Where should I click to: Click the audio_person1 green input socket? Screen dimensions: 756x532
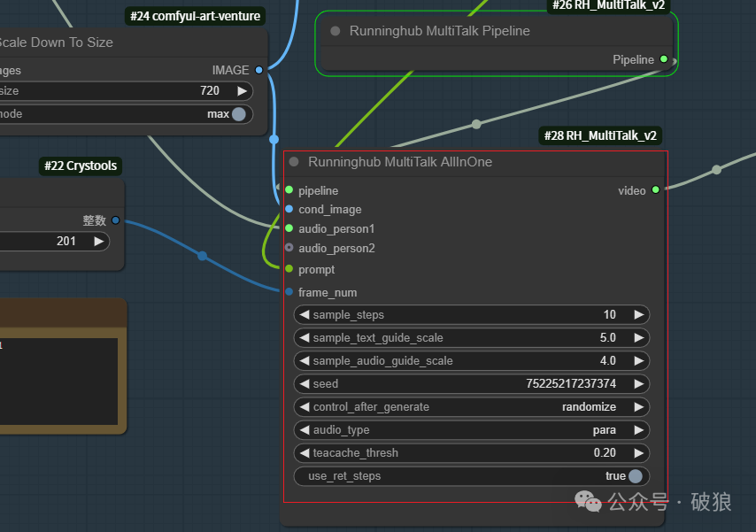[x=289, y=228]
